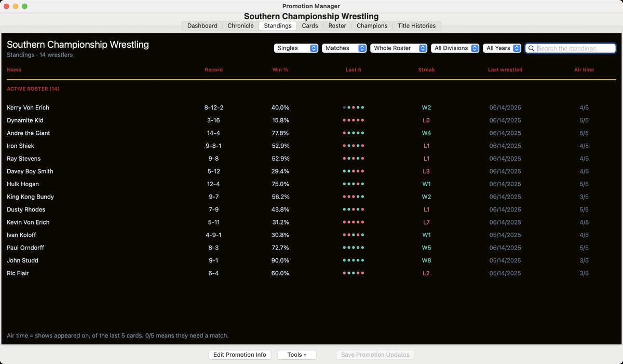Click the L2 streak value
The width and height of the screenshot is (623, 364).
[426, 273]
